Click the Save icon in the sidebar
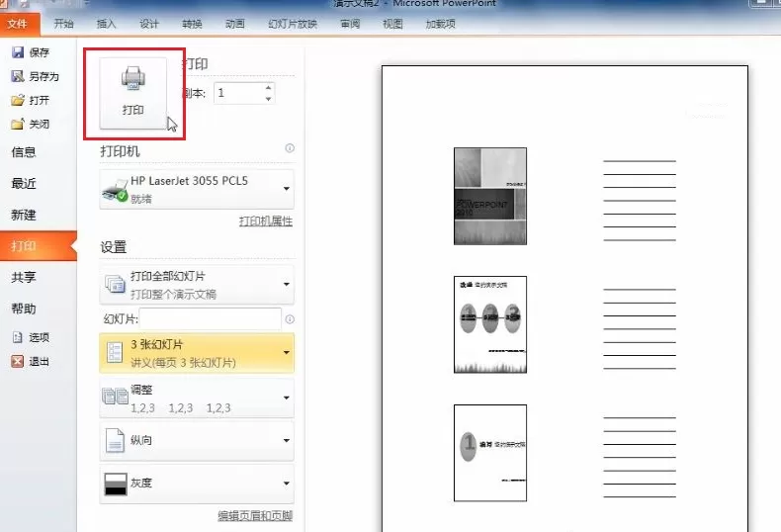 [18, 52]
